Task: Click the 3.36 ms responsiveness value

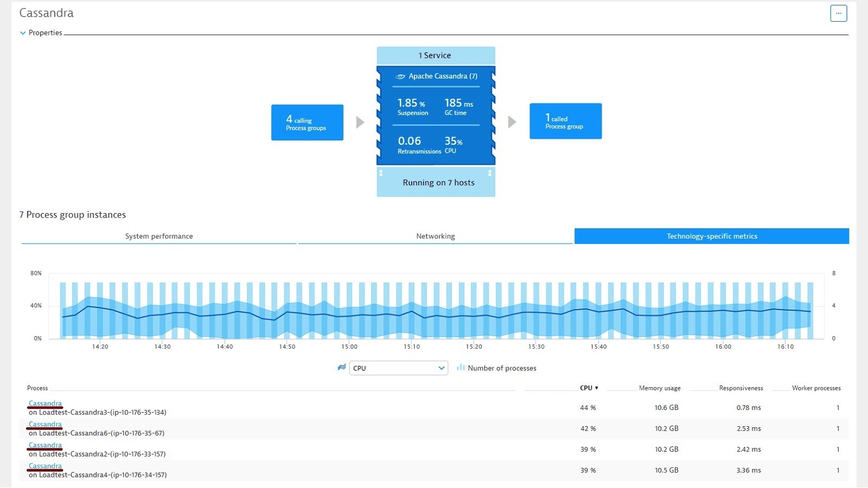Action: click(x=749, y=471)
